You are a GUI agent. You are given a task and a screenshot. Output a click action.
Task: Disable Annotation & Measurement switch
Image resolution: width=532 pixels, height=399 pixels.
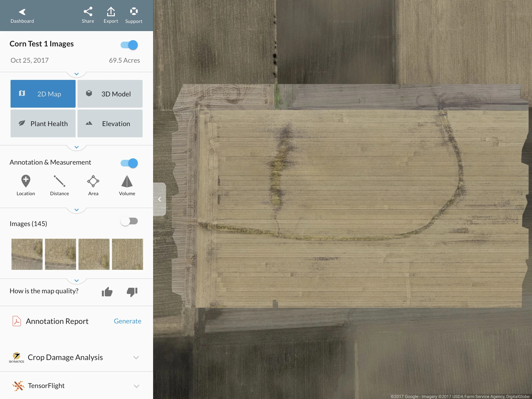pyautogui.click(x=129, y=163)
